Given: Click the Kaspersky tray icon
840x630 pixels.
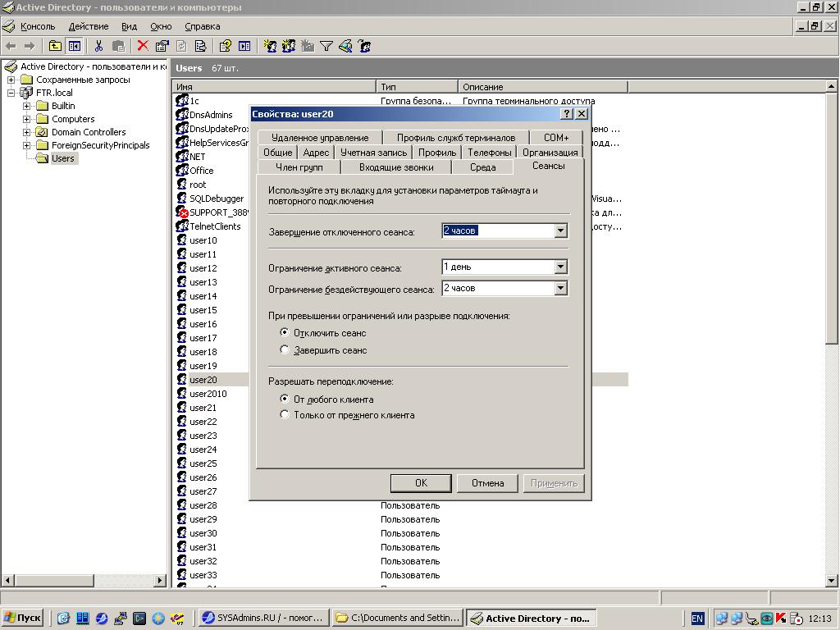Looking at the screenshot, I should tap(782, 618).
